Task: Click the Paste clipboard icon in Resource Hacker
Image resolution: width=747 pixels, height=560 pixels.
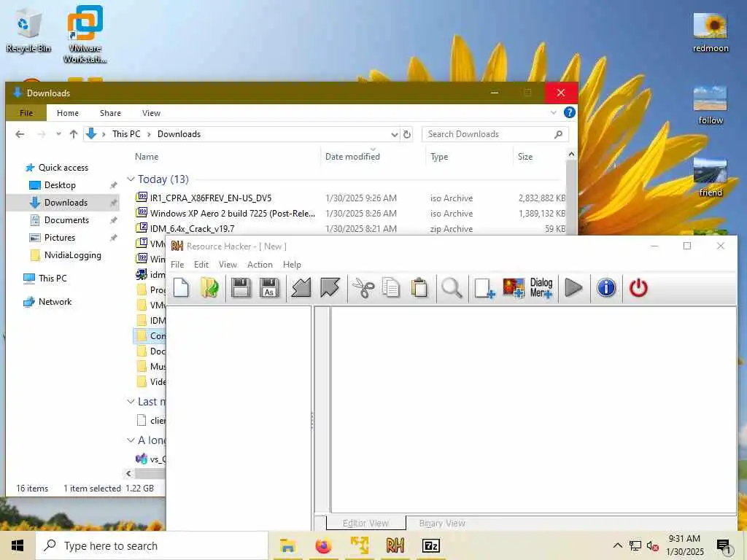Action: (419, 288)
